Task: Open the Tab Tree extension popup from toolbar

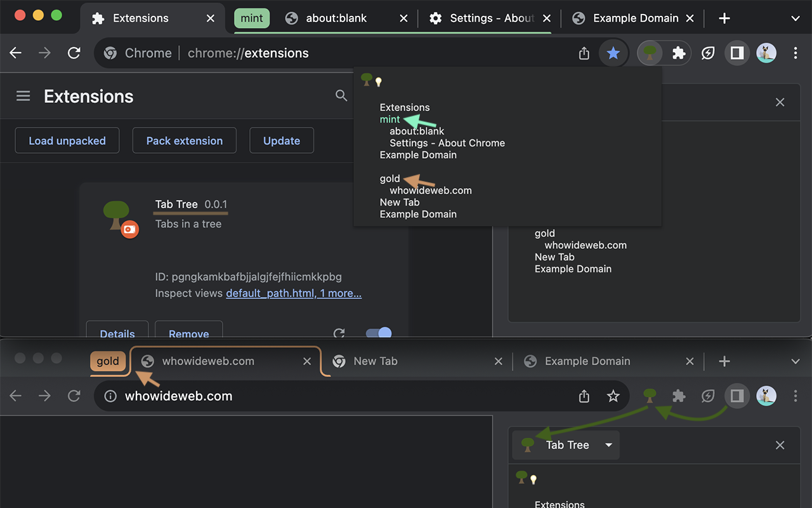Action: coord(649,53)
